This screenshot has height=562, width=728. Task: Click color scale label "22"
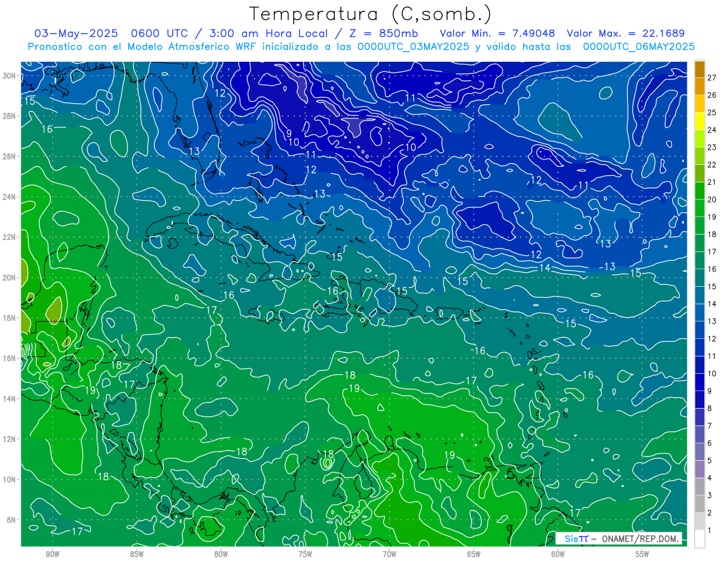click(712, 164)
